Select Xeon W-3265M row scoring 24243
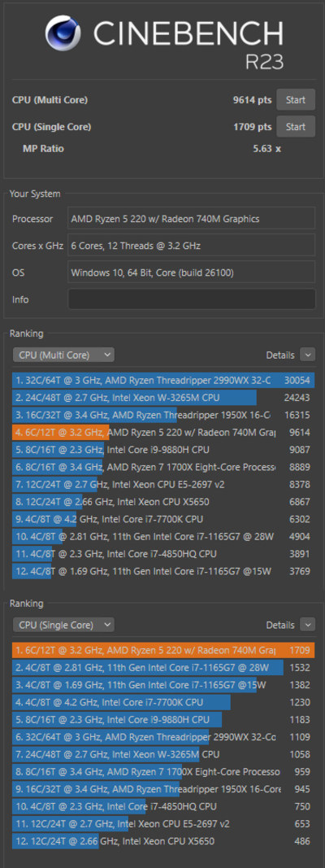The image size is (325, 868). tap(163, 398)
